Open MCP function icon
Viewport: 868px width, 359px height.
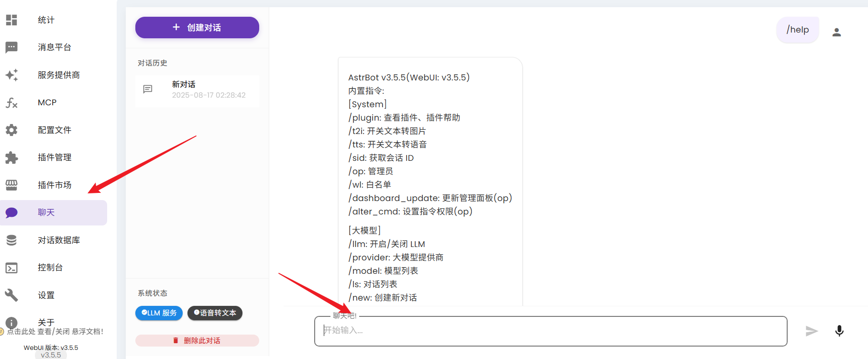tap(11, 102)
